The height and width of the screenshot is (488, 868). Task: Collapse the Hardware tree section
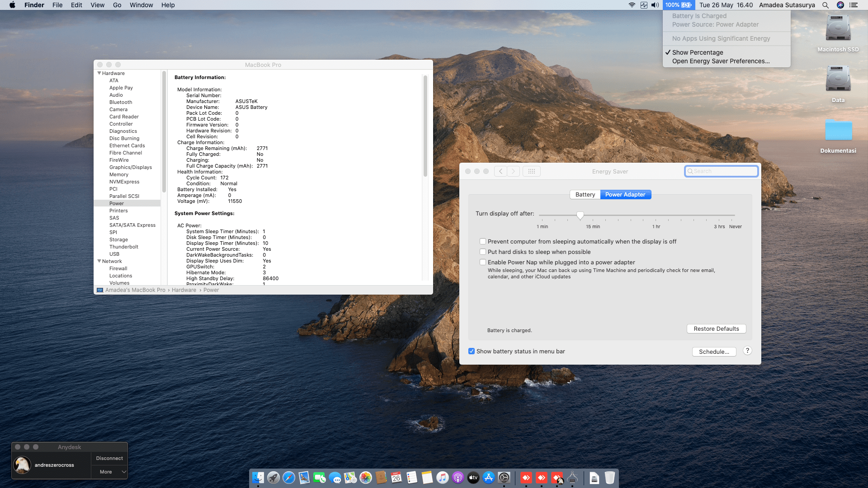tap(99, 73)
